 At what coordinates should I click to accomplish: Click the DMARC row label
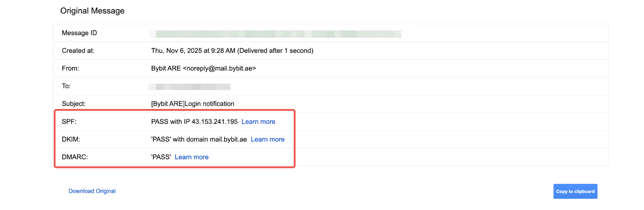(75, 157)
